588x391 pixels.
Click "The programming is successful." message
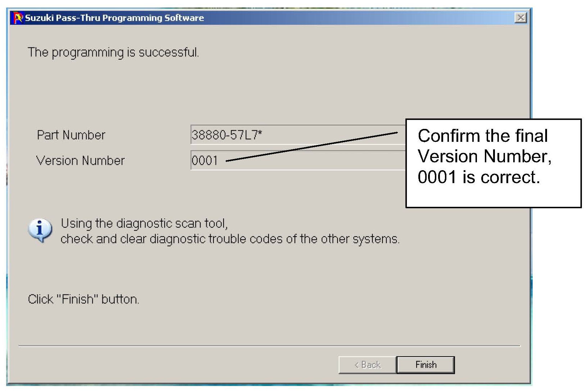[x=113, y=52]
